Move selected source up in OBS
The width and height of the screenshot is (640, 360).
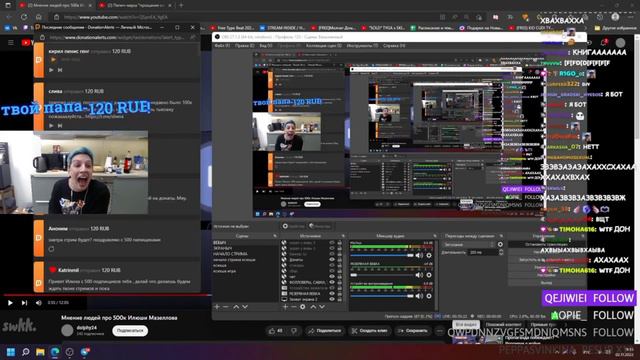(313, 307)
